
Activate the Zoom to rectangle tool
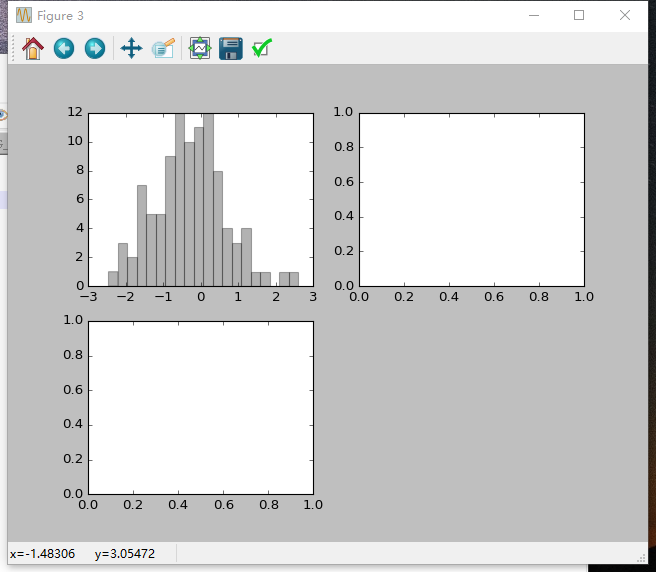163,49
